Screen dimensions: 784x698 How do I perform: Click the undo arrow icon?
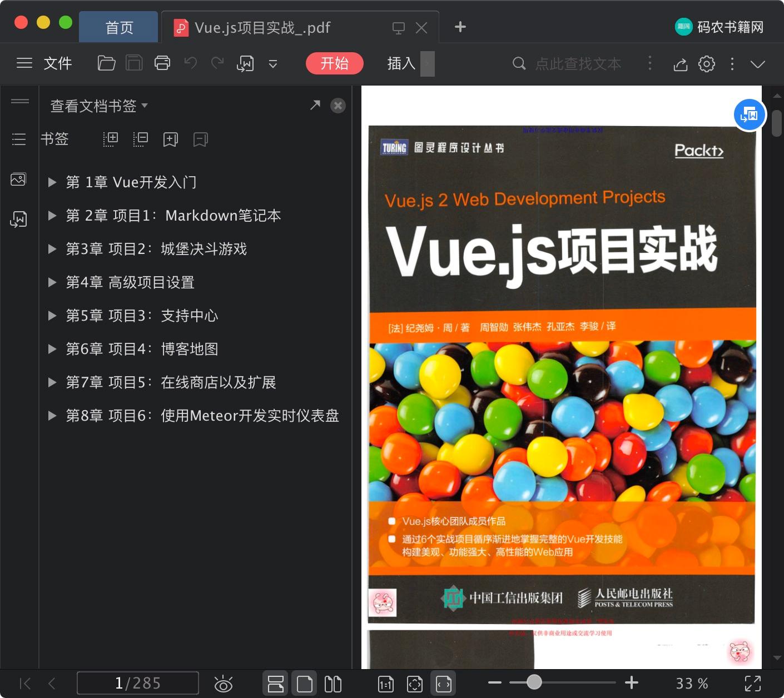pos(191,63)
